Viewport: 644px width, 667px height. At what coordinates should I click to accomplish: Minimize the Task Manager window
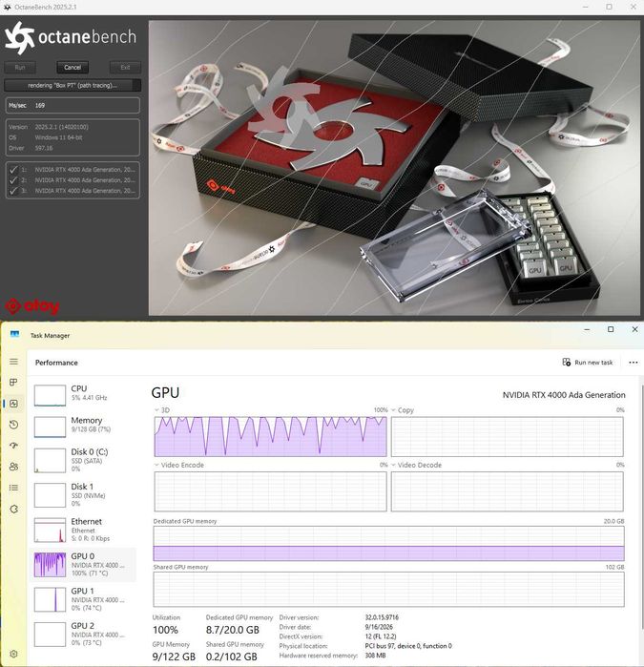(587, 329)
